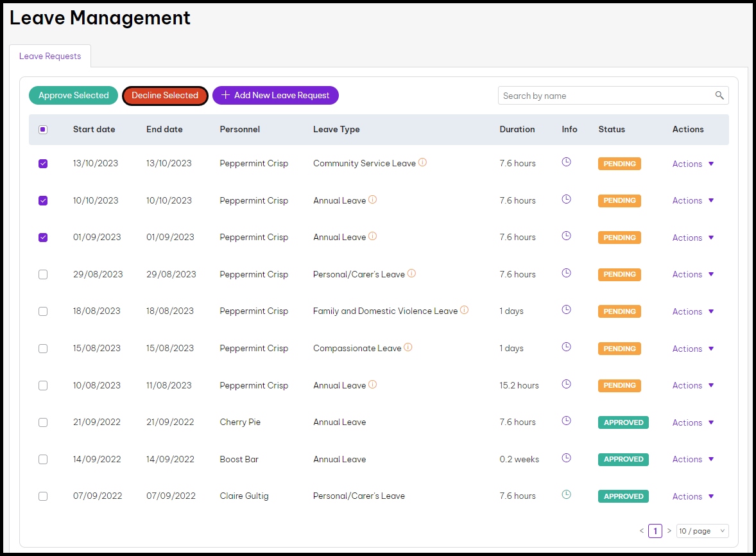Toggle the select-all checkbox in table header

[43, 130]
